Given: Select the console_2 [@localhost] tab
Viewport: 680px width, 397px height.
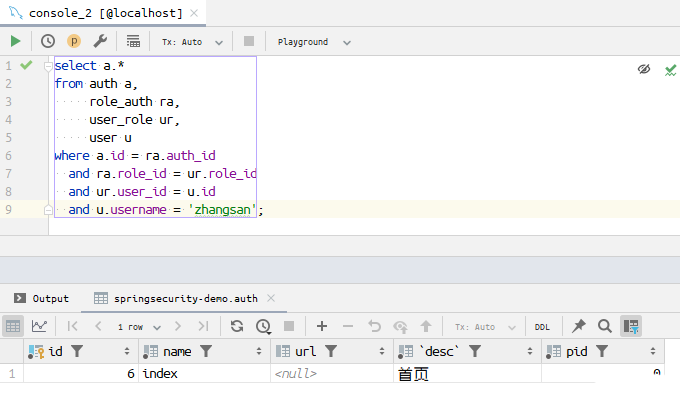Looking at the screenshot, I should [x=103, y=13].
